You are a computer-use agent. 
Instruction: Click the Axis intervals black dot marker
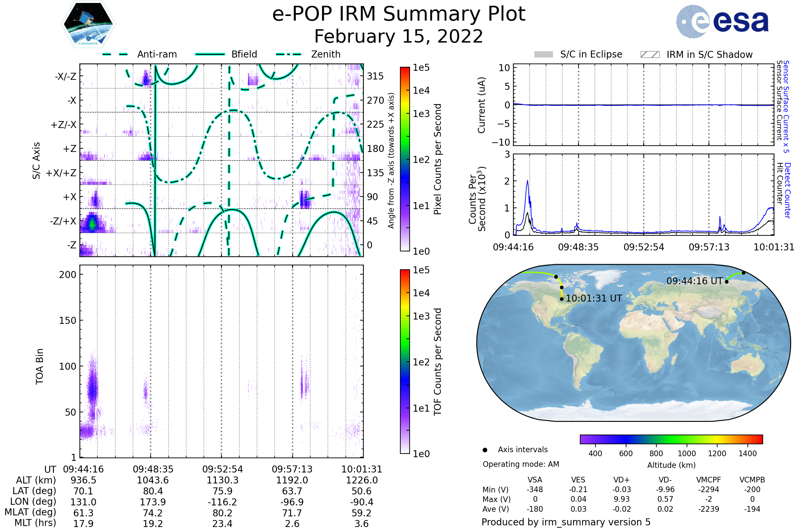tap(485, 450)
